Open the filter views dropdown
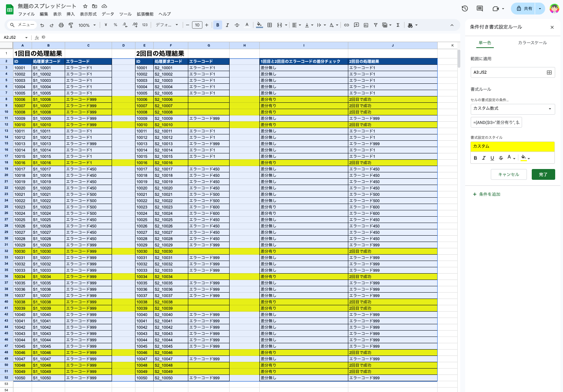Image resolution: width=563 pixels, height=392 pixels. [387, 25]
